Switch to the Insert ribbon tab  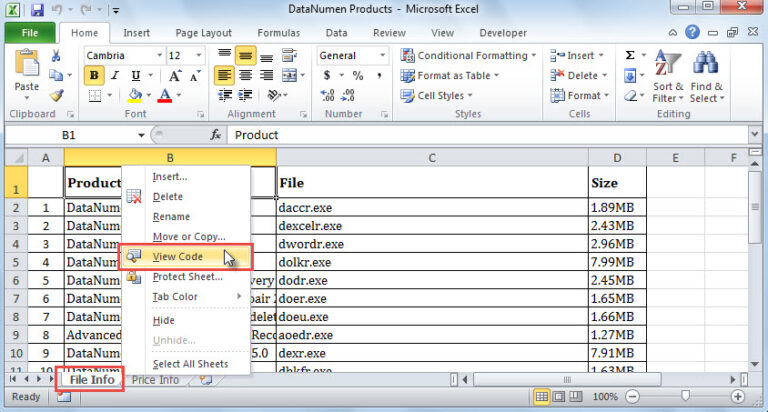pos(136,33)
